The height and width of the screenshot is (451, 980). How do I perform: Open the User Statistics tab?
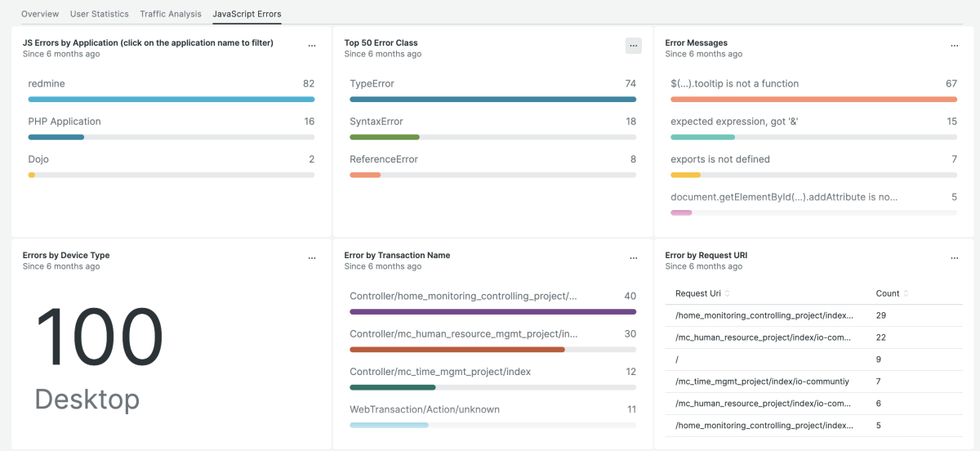click(x=99, y=14)
